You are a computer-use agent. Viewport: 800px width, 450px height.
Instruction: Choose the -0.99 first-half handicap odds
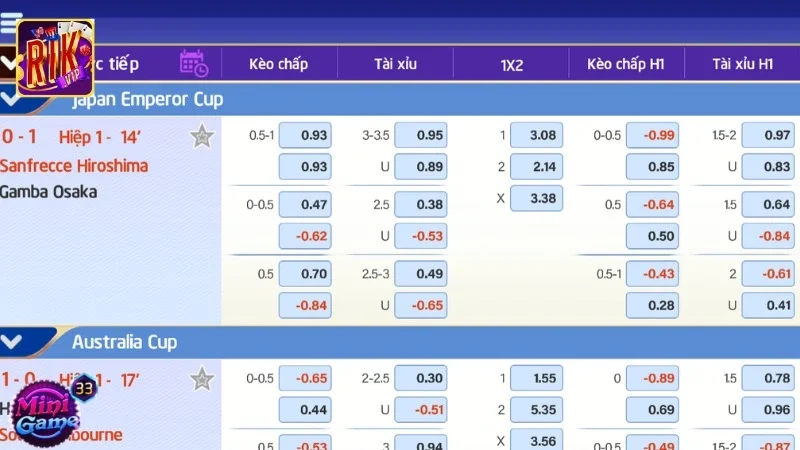pyautogui.click(x=652, y=135)
